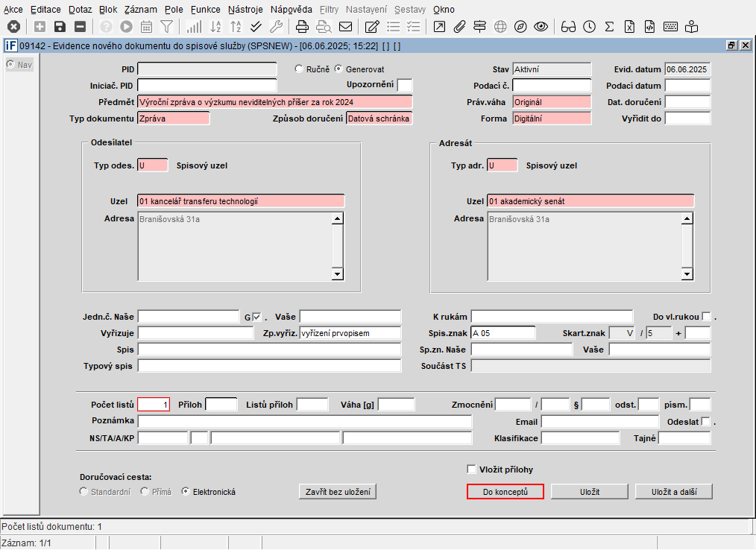Click the Upozornění checkbox field

pos(405,85)
